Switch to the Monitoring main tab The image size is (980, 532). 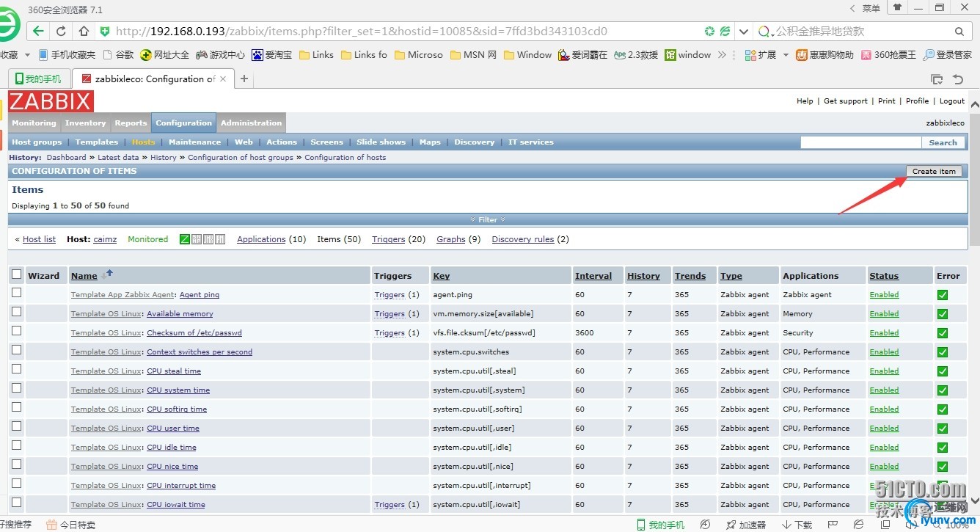[34, 123]
